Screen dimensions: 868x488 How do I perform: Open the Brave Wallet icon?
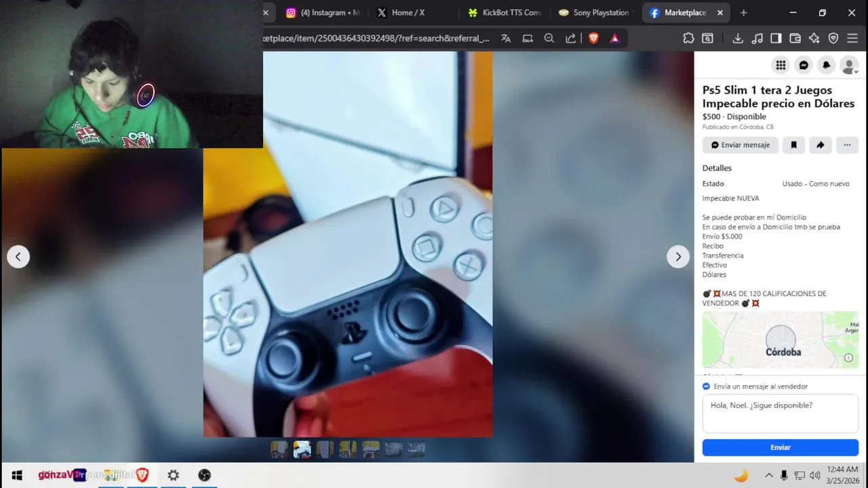[795, 39]
